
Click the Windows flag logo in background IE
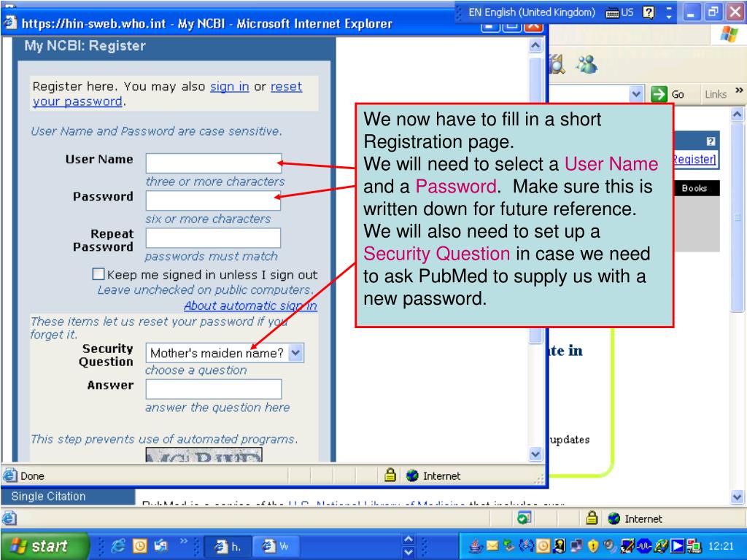[729, 34]
